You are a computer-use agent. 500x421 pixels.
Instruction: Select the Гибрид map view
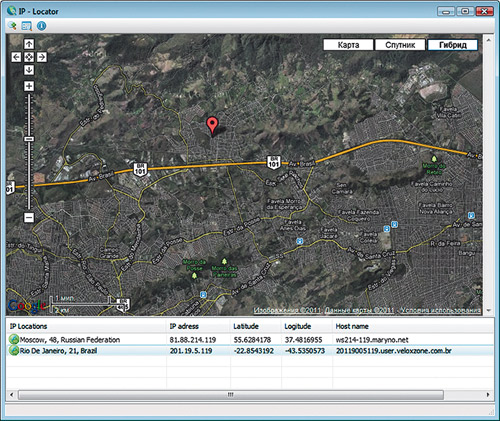453,45
